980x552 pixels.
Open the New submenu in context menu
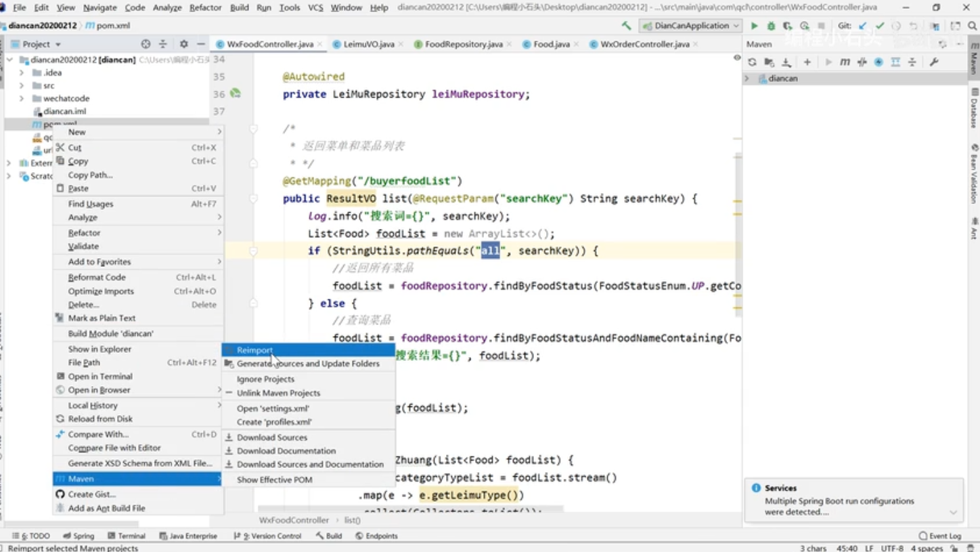(x=138, y=132)
